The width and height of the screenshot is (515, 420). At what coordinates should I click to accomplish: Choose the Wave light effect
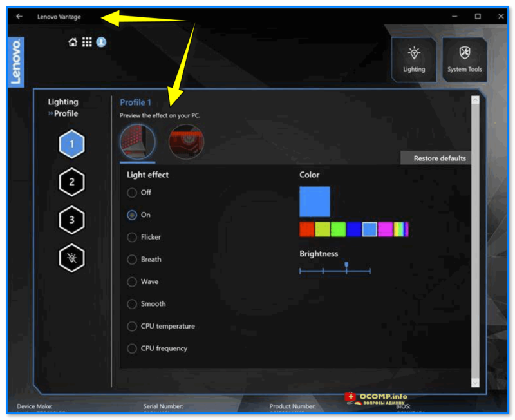[132, 282]
